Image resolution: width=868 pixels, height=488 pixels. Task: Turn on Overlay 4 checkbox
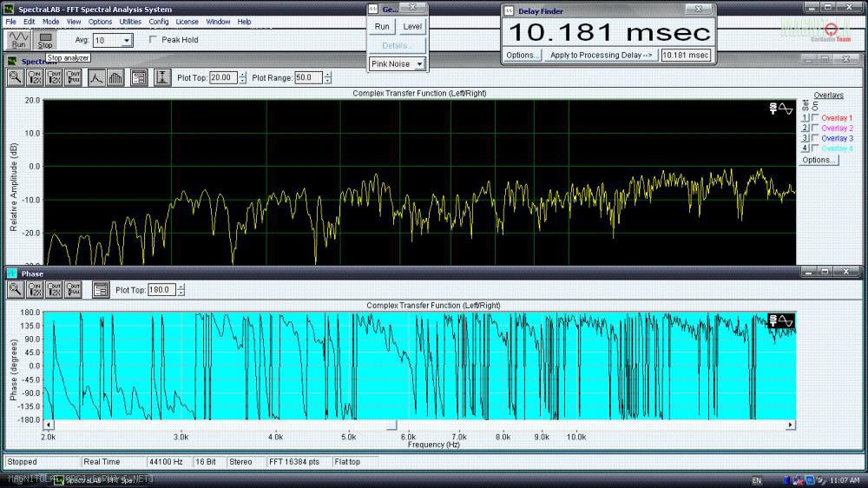[815, 148]
